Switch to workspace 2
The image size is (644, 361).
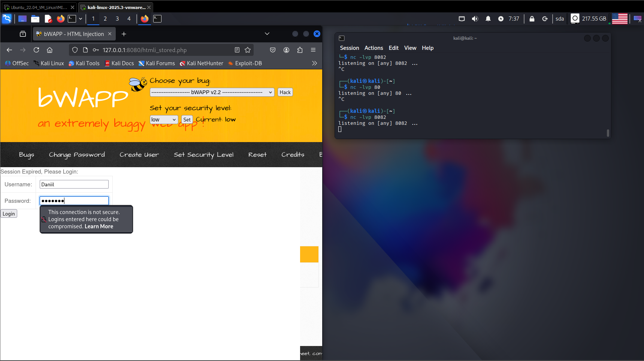point(105,19)
